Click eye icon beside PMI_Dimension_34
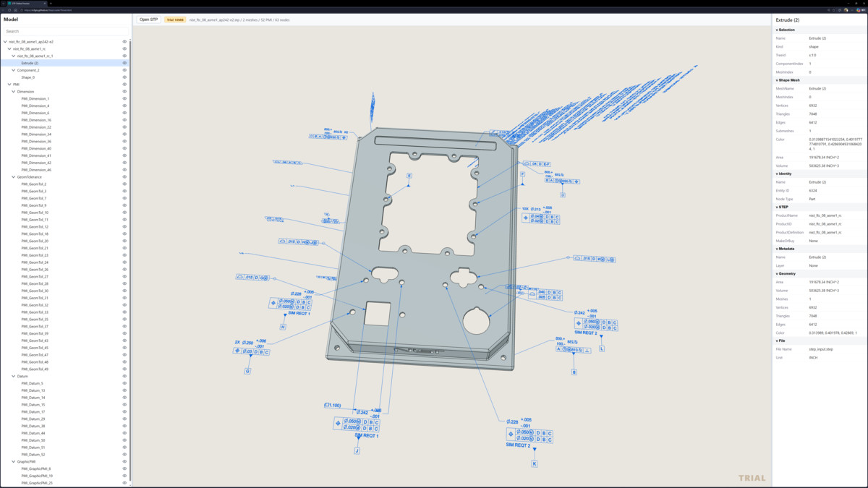 [x=124, y=134]
